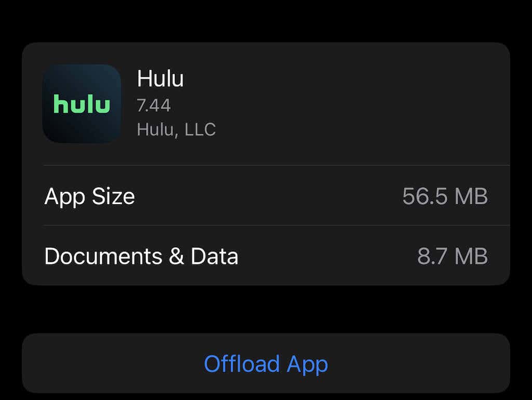Tap the App Size label

click(x=90, y=196)
